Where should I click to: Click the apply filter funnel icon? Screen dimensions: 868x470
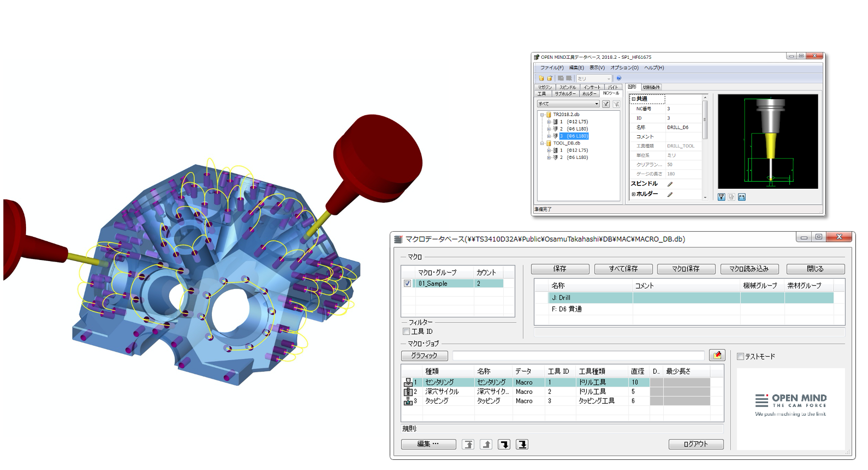606,104
